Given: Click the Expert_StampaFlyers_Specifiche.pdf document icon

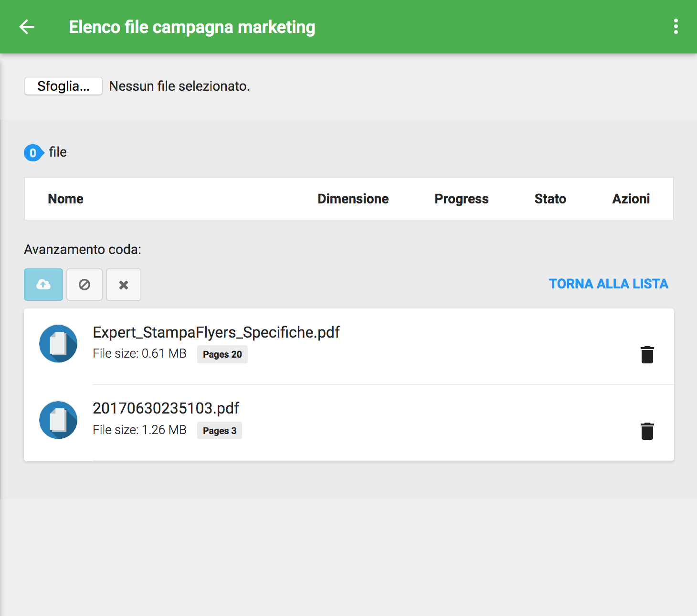Looking at the screenshot, I should point(58,344).
